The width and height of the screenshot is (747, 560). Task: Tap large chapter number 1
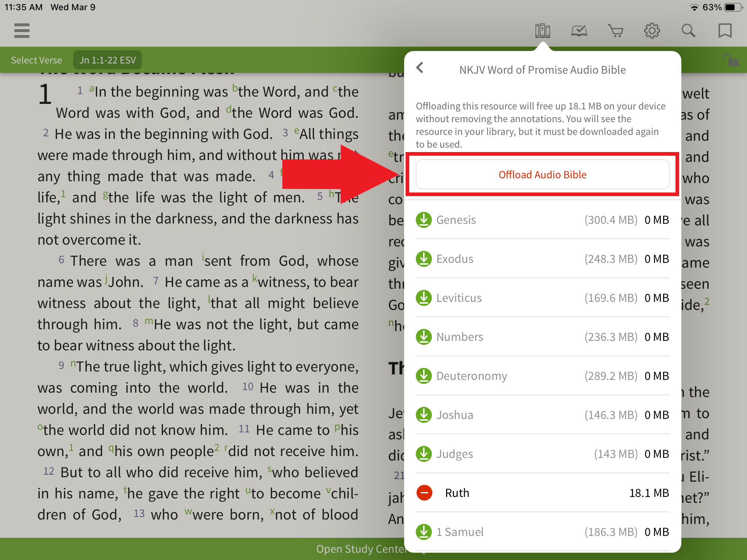point(45,94)
